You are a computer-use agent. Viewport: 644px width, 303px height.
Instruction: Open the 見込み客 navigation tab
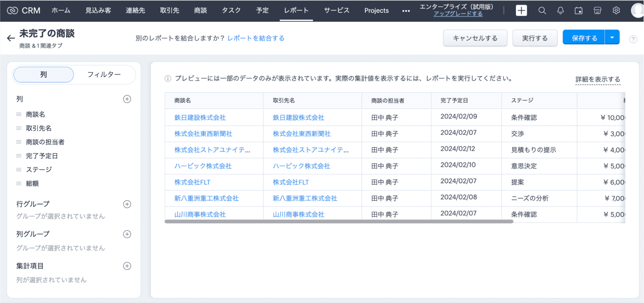98,11
